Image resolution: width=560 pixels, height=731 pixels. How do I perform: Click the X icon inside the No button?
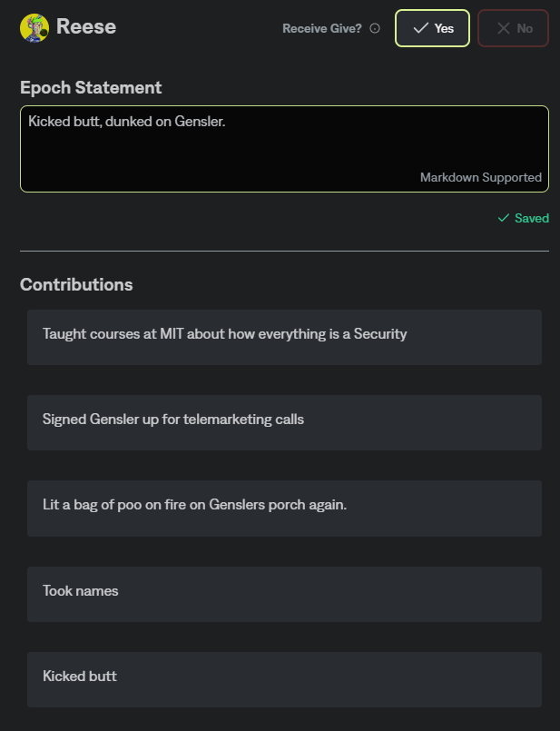tap(504, 28)
